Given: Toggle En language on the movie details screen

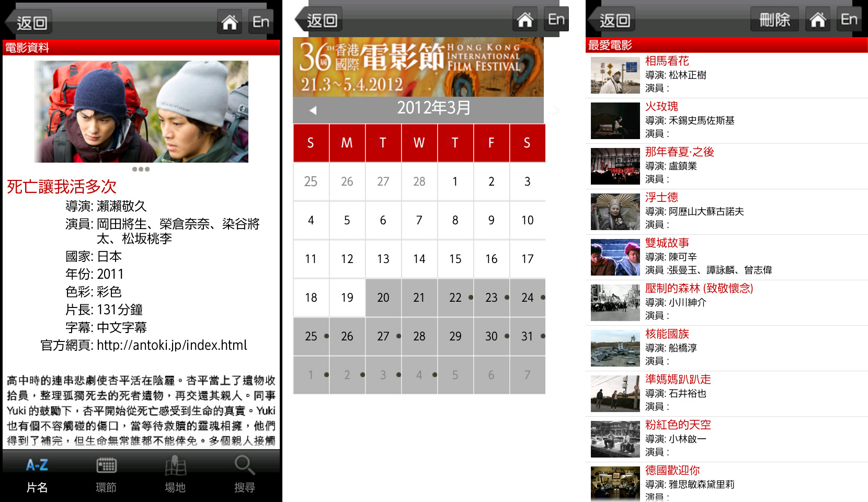Looking at the screenshot, I should 260,22.
